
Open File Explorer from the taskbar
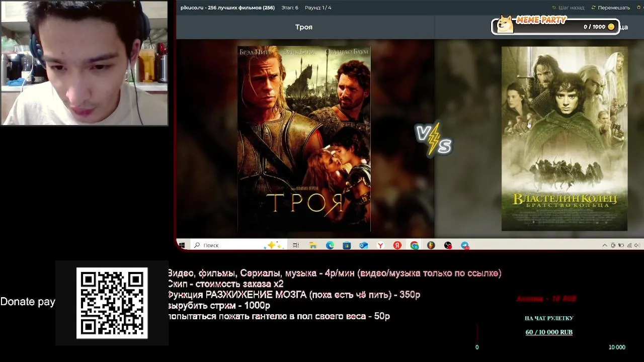click(313, 245)
